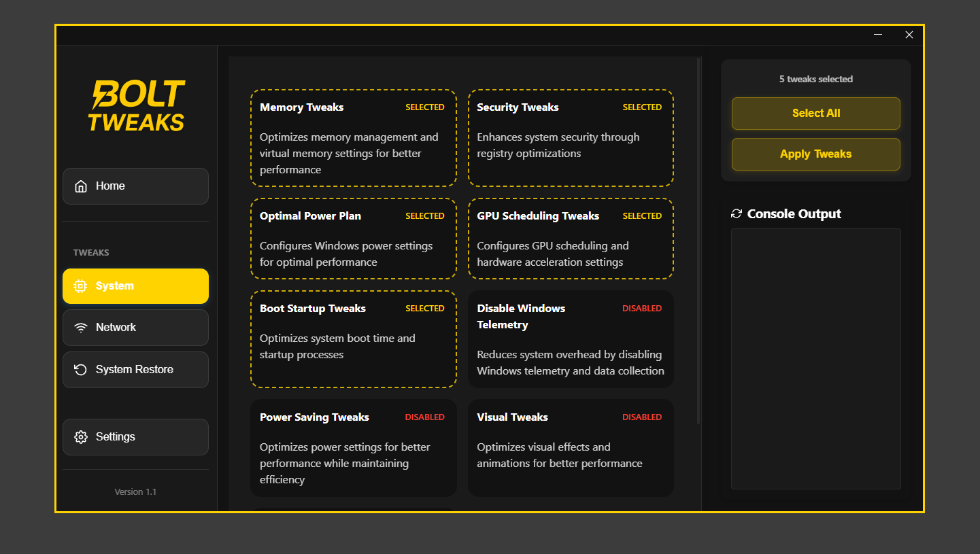Click the Apply Tweaks button
Screen dimensions: 980x554
click(815, 154)
